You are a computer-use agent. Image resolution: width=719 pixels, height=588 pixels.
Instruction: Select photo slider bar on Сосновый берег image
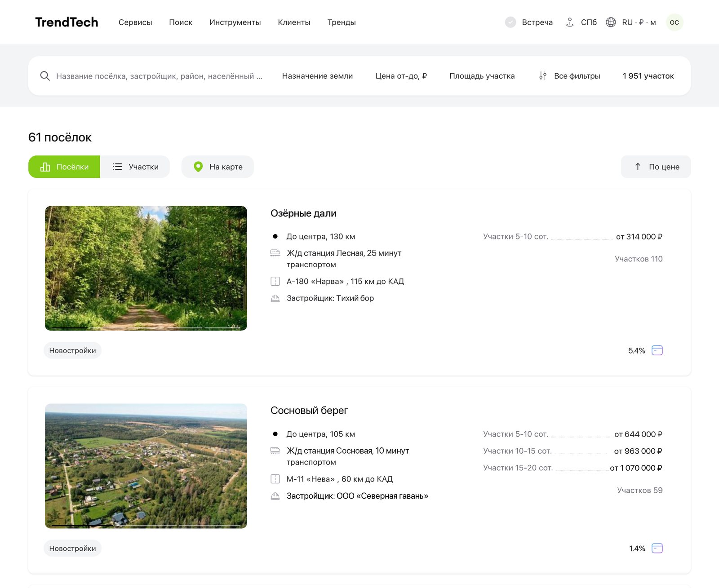click(x=146, y=526)
